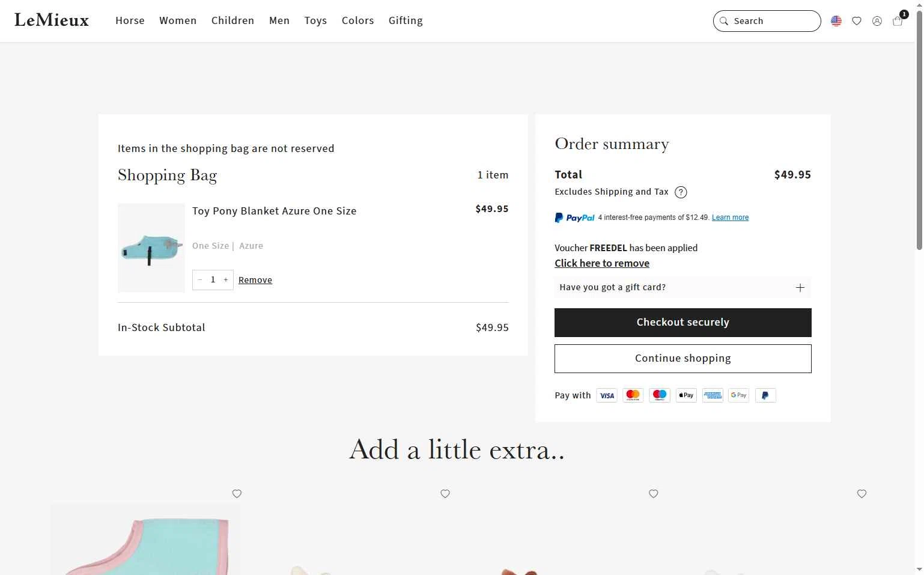Click the shipping and tax help icon
The width and height of the screenshot is (924, 575).
[x=681, y=192]
